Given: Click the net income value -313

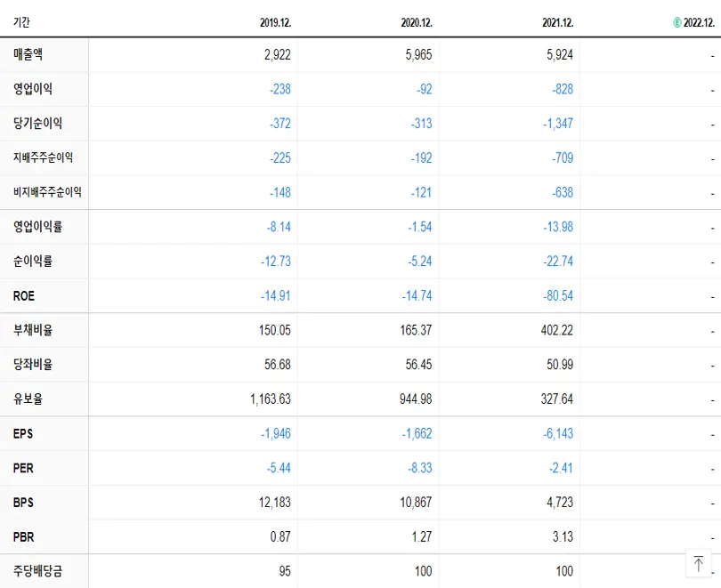Looking at the screenshot, I should pos(421,124).
